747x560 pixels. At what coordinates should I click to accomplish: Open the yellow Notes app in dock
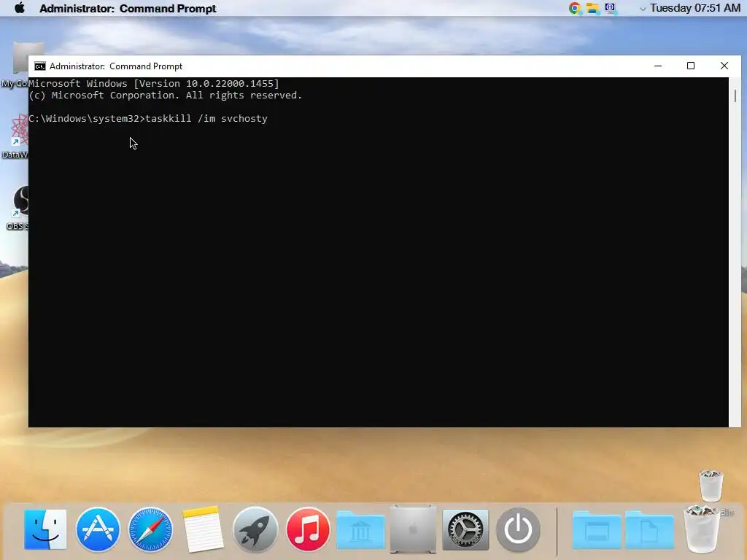pyautogui.click(x=203, y=529)
